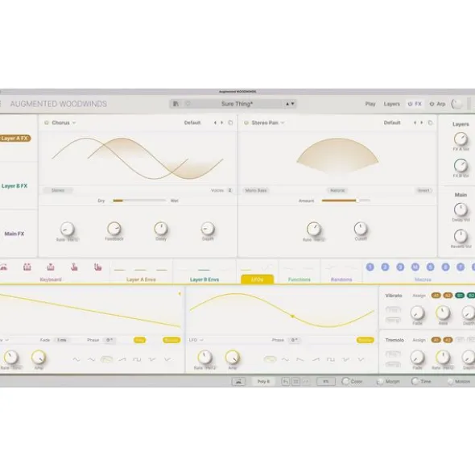Toggle the Stereo Pan effect power icon

click(x=246, y=122)
